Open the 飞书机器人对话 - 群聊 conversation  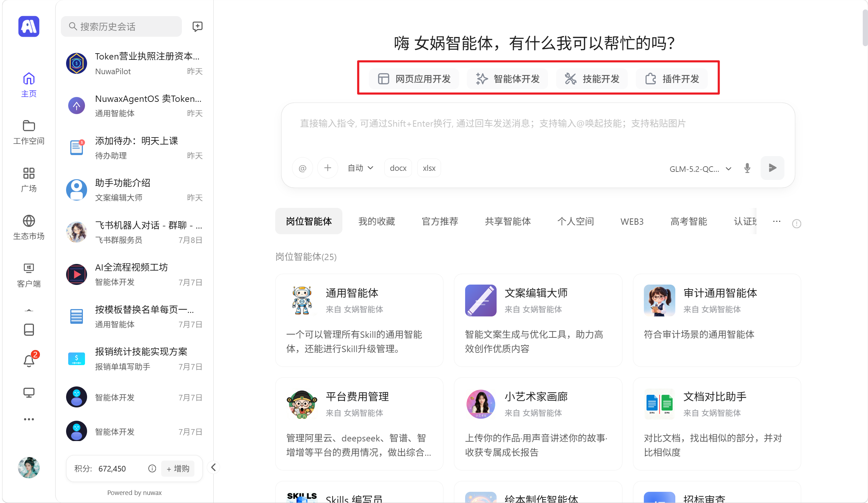point(134,232)
